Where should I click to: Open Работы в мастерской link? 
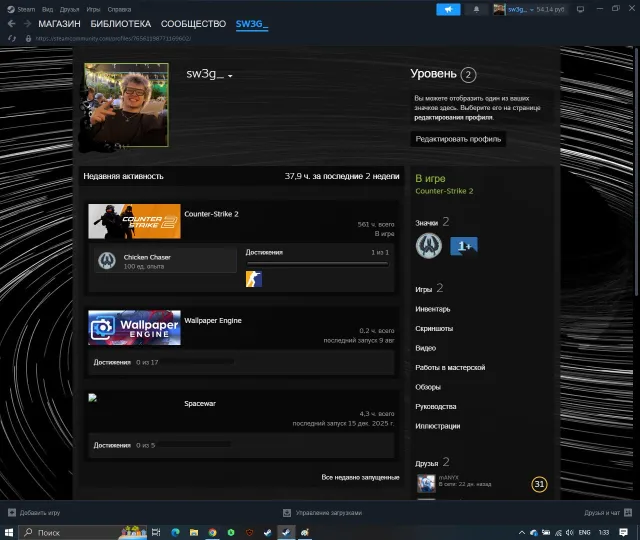[x=450, y=368]
